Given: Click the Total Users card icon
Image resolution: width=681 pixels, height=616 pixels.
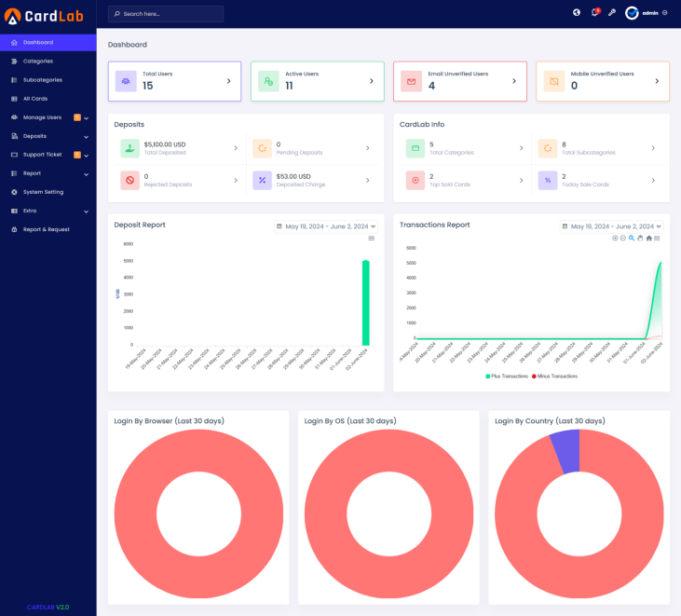Looking at the screenshot, I should (x=126, y=81).
